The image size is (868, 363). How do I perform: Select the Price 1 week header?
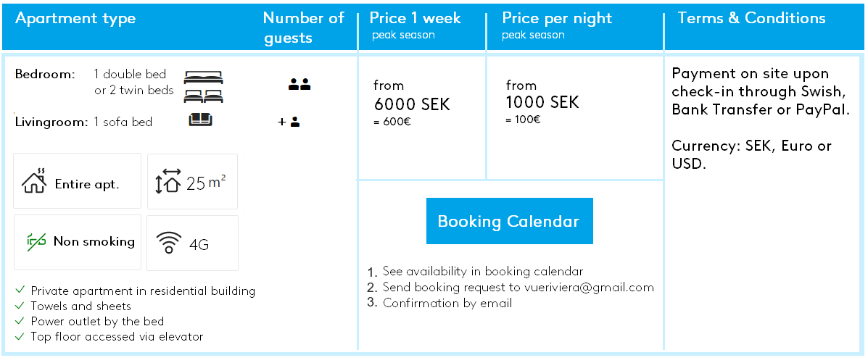coord(416,18)
